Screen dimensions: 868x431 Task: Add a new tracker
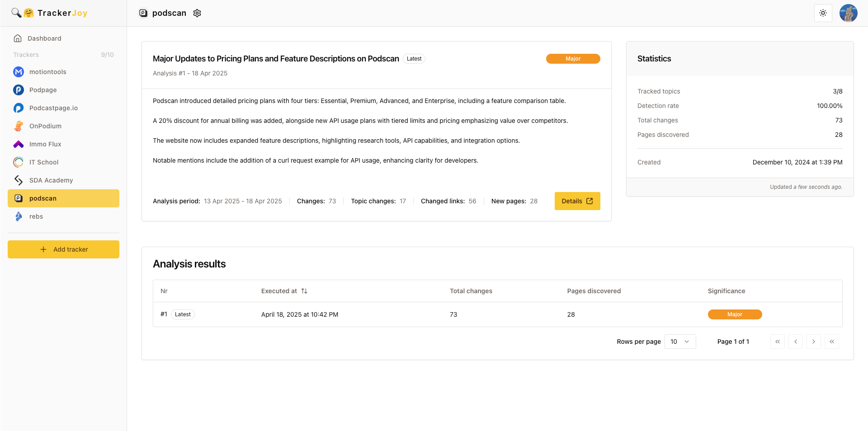click(x=63, y=249)
